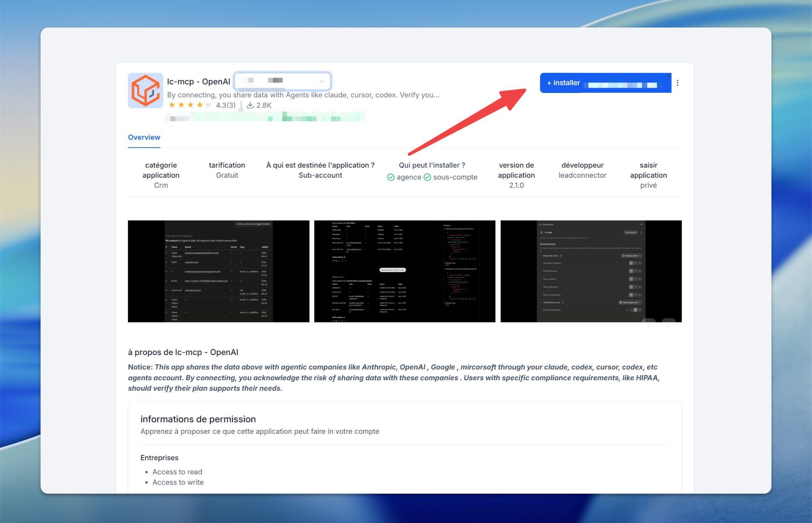This screenshot has height=523, width=812.
Task: Click the 'informations de permission' heading
Action: coord(198,419)
